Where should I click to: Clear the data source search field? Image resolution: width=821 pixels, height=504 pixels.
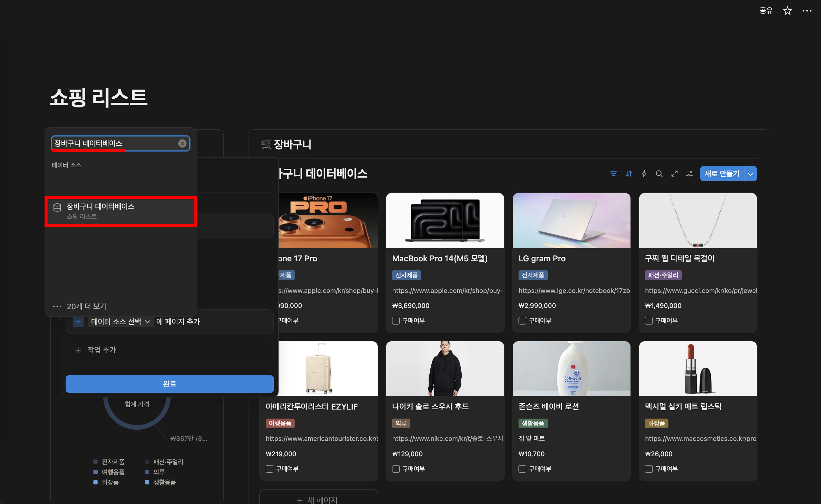(x=182, y=143)
